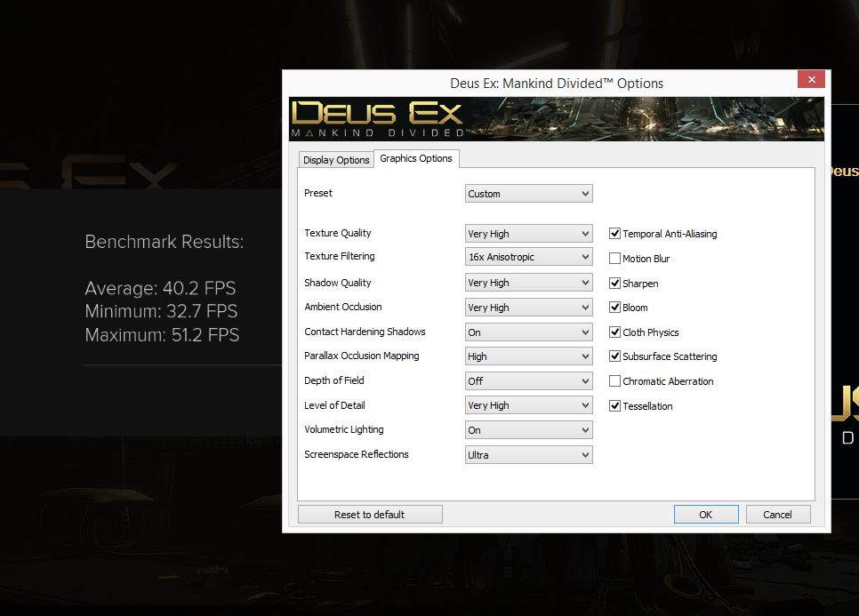Viewport: 859px width, 616px height.
Task: Turn off Cloth Physics
Action: point(614,332)
